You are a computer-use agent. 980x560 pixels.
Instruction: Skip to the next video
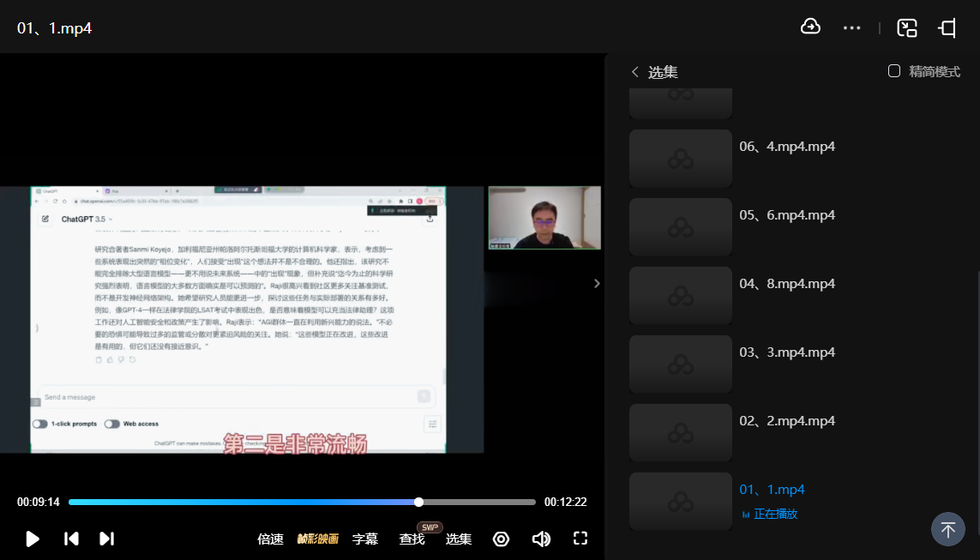point(106,539)
